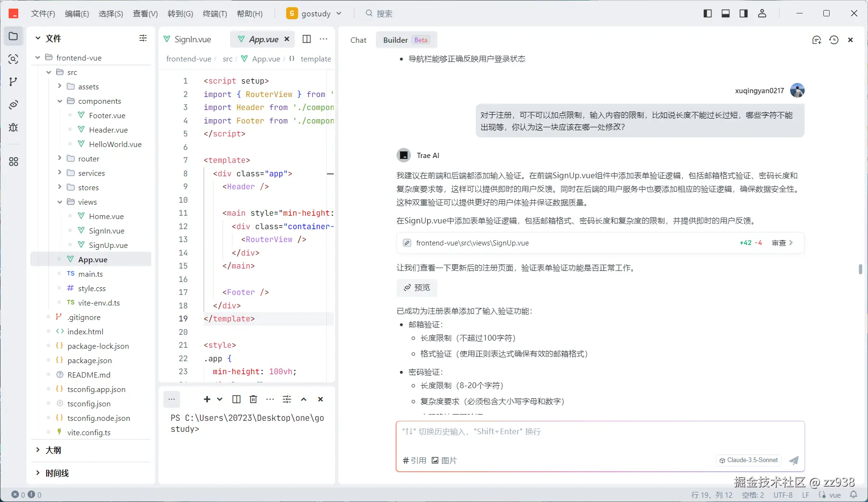Add a new terminal

point(207,399)
